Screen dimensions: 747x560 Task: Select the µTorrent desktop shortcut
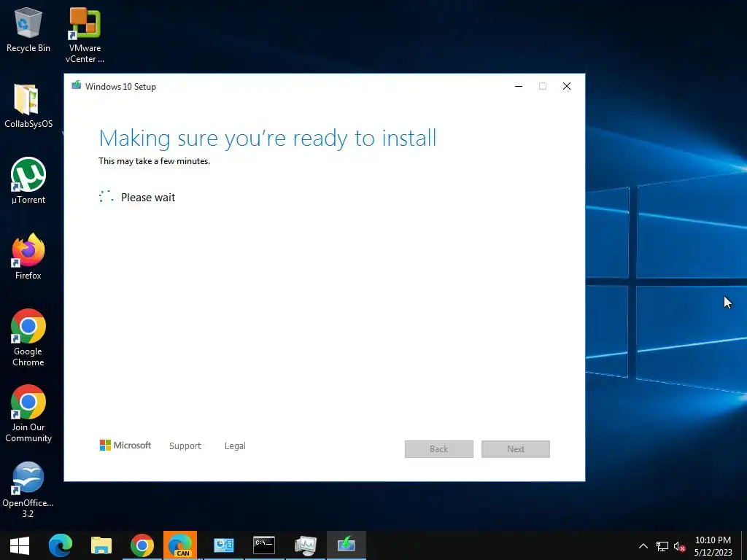pos(28,181)
